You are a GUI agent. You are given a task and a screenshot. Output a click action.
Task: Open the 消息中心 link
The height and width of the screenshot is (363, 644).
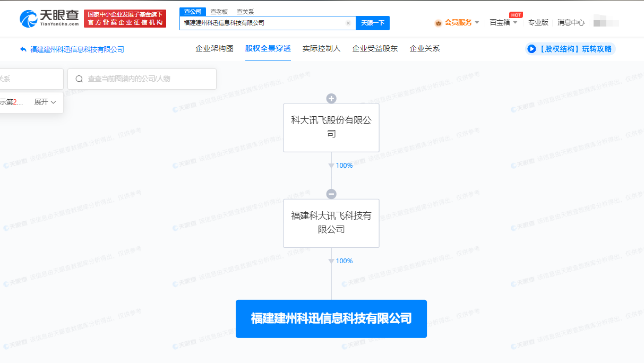(x=571, y=22)
